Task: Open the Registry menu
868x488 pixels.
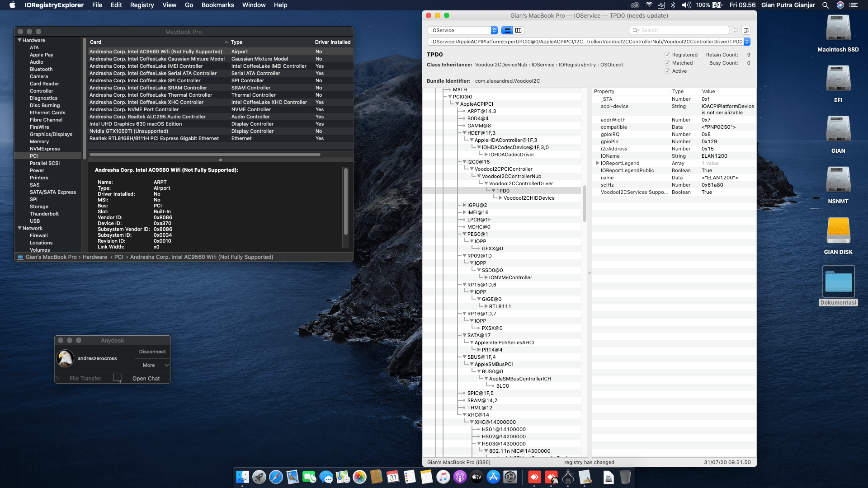Action: pos(142,5)
